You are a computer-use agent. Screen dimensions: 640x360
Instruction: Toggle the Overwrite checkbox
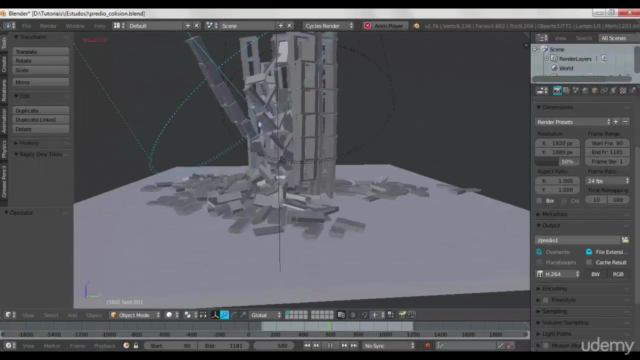539,252
